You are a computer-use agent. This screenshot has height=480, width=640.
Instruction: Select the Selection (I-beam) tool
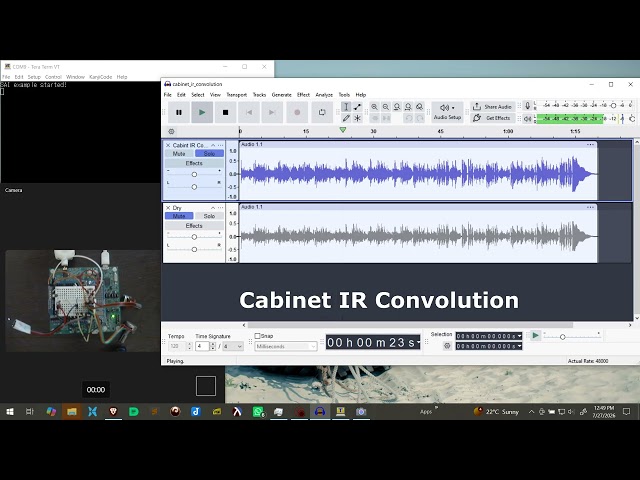point(346,107)
